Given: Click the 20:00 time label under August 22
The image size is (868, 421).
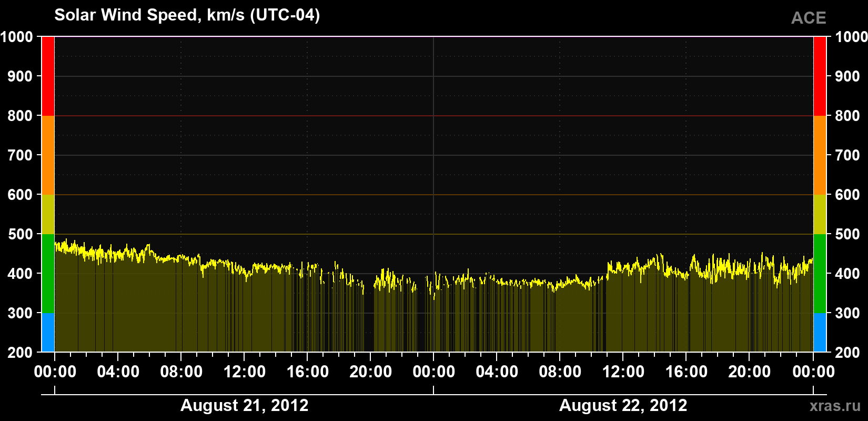Looking at the screenshot, I should [x=749, y=372].
